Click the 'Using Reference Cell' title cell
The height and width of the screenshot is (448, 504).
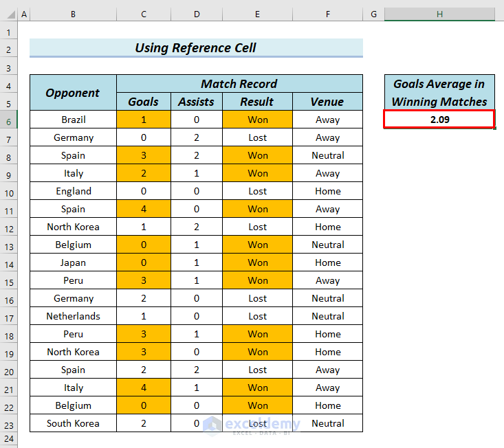coord(196,48)
